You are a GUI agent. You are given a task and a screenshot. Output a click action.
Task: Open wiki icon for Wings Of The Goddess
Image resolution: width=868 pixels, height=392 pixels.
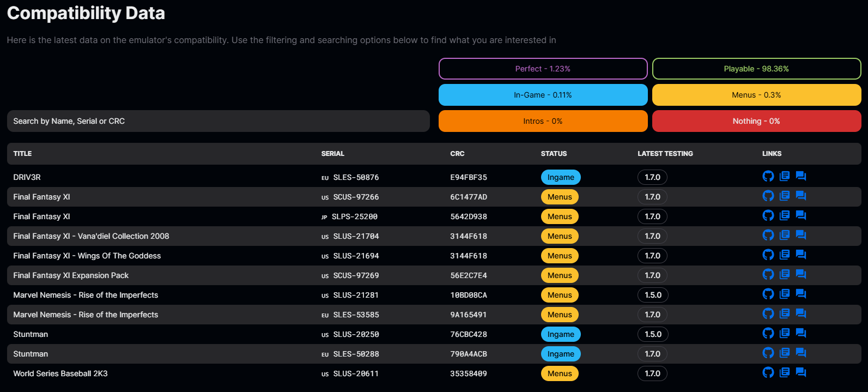click(x=785, y=255)
